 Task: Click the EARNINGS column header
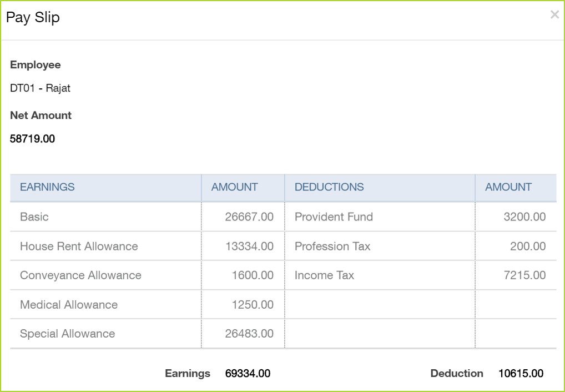point(47,187)
